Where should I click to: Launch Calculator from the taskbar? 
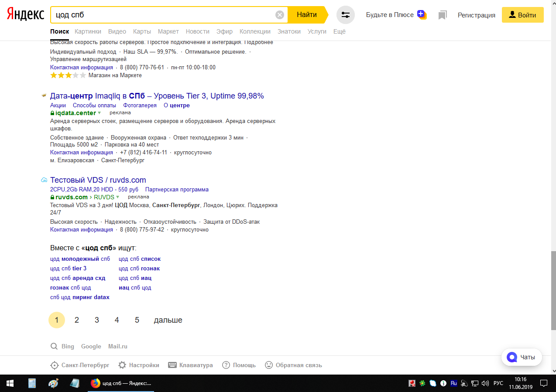point(31,383)
